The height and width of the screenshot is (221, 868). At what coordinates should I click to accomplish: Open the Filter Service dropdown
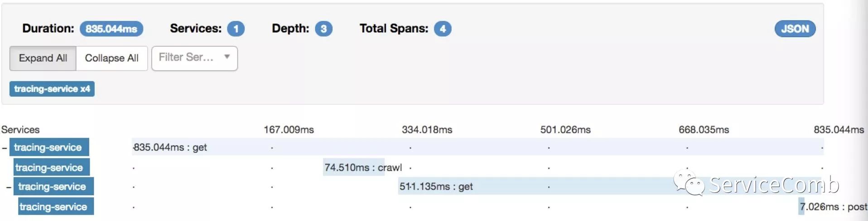tap(194, 58)
